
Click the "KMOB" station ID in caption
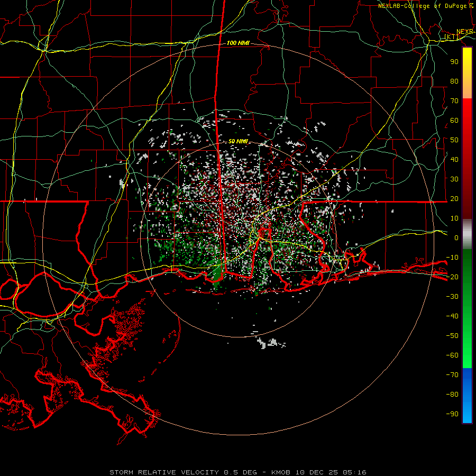coord(281,472)
